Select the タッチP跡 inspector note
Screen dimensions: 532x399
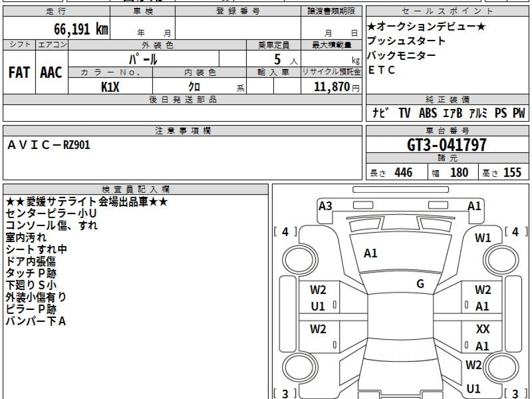pyautogui.click(x=31, y=274)
